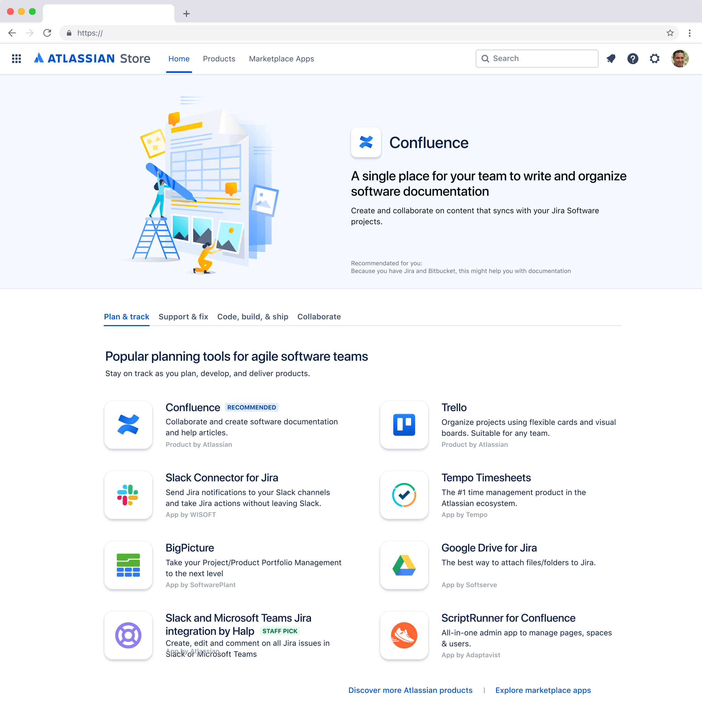Click 'Product by Atlassian' under Trello
The height and width of the screenshot is (728, 702).
click(x=475, y=445)
